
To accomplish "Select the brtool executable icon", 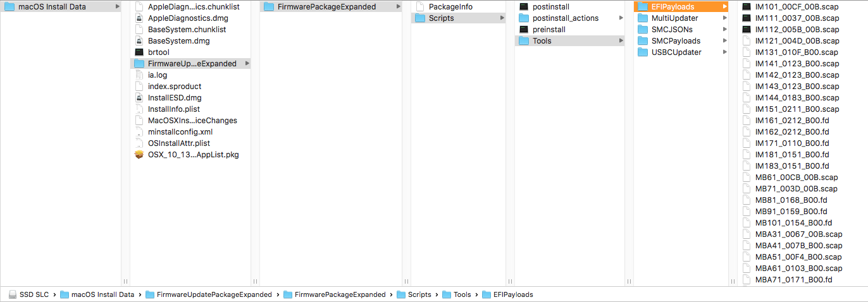I will point(139,52).
